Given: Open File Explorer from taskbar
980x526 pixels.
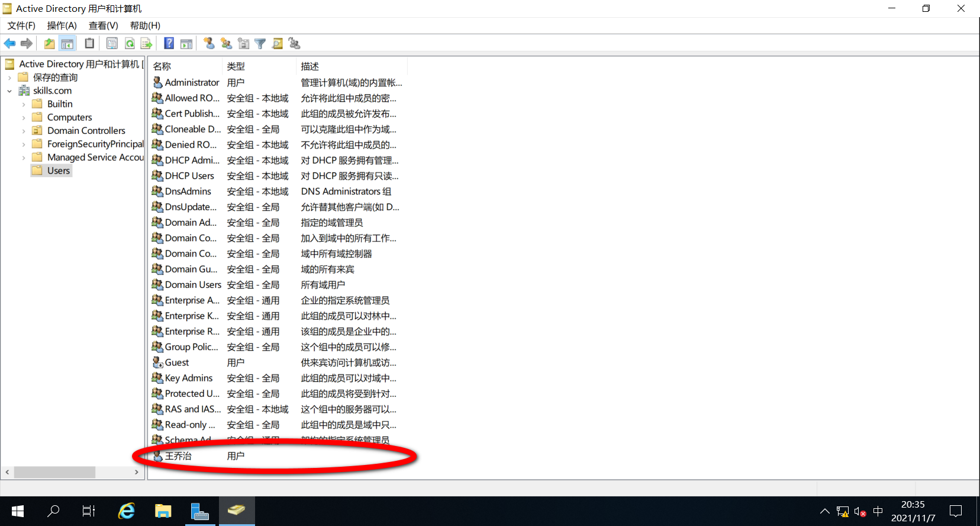Looking at the screenshot, I should point(163,511).
